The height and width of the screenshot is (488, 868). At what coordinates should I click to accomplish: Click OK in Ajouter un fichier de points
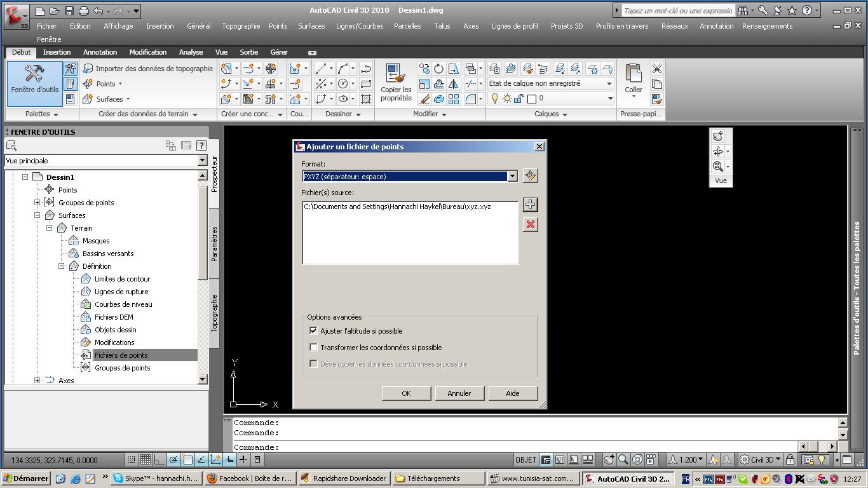pos(406,393)
